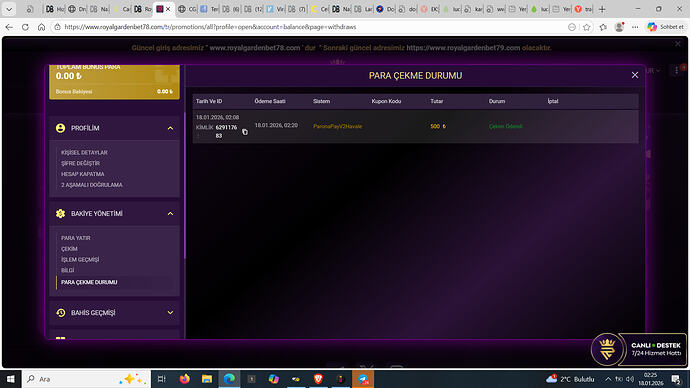The height and width of the screenshot is (388, 690).
Task: Open Çekim withdrawal page
Action: point(69,249)
